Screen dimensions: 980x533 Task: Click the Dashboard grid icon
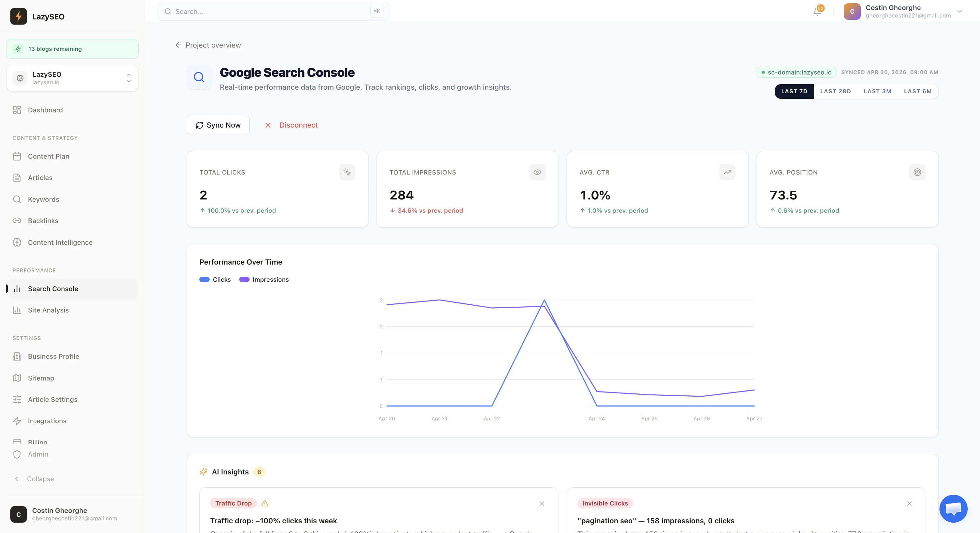[17, 110]
